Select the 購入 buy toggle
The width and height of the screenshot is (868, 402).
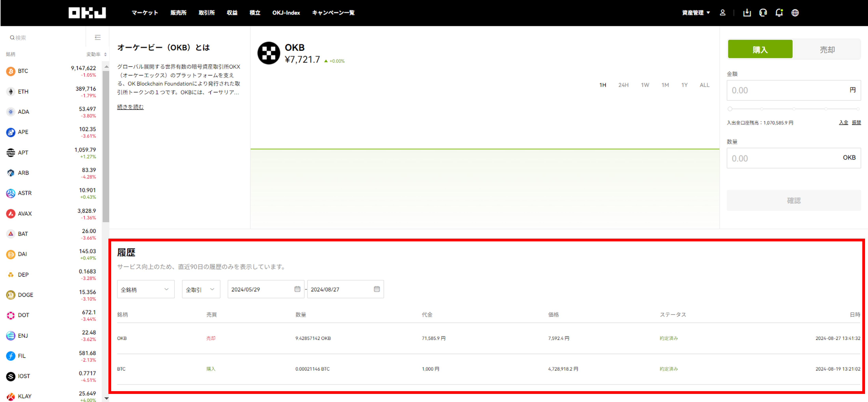point(760,50)
